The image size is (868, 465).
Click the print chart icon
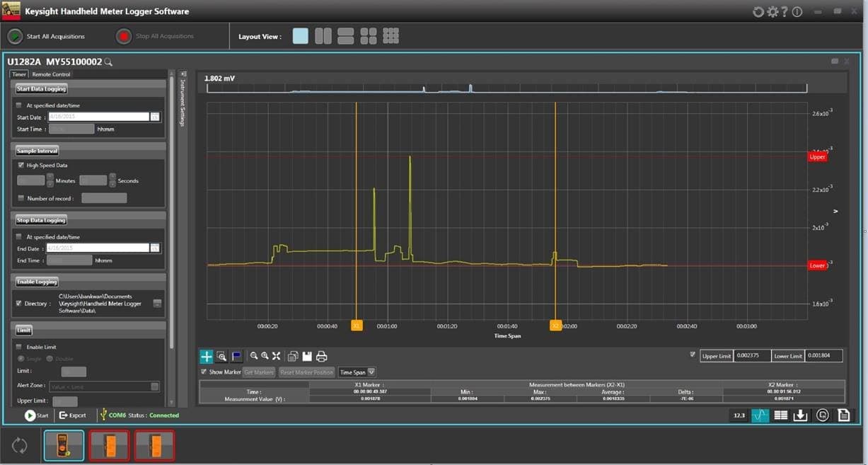pos(322,356)
